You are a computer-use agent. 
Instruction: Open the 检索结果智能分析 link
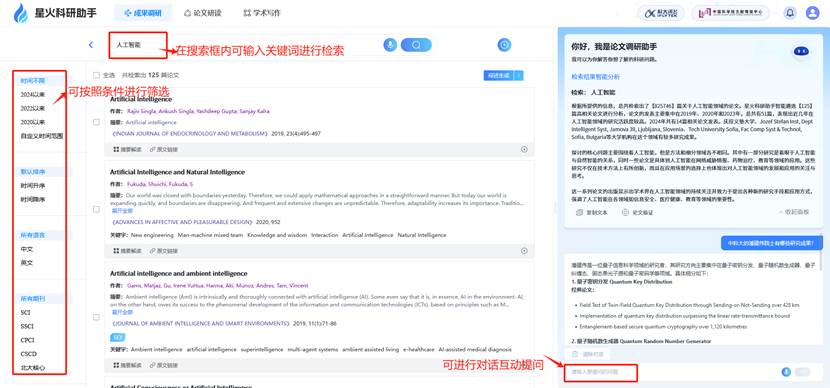pyautogui.click(x=595, y=77)
